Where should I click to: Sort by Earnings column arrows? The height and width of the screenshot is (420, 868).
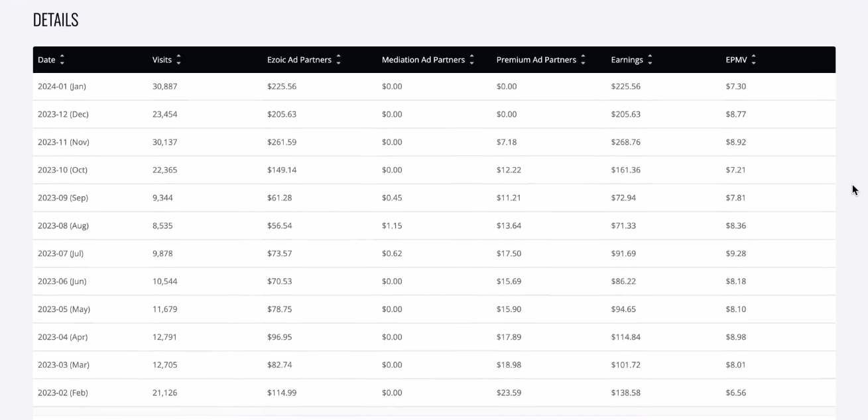(650, 60)
